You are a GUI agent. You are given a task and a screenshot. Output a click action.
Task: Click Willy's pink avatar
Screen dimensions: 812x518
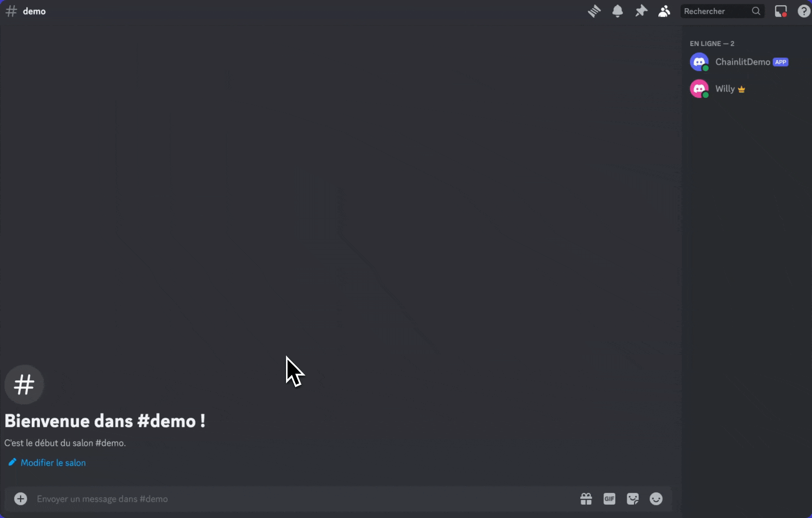click(x=699, y=89)
